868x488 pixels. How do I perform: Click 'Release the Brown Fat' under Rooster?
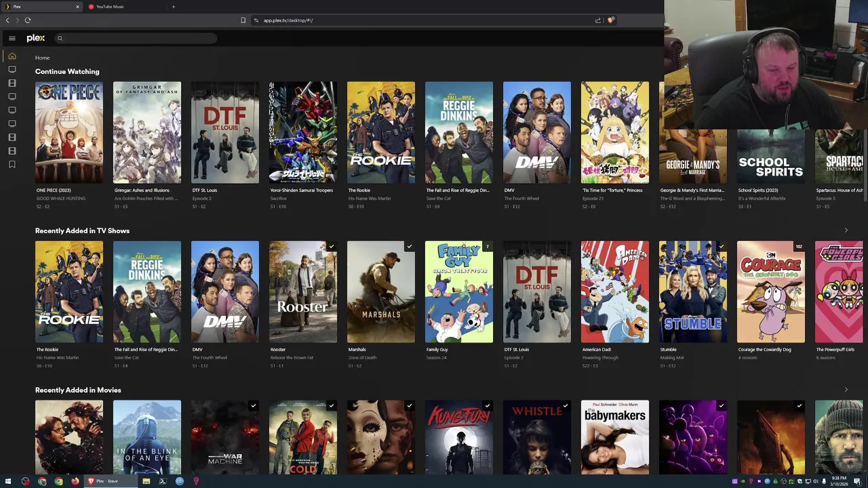pyautogui.click(x=292, y=358)
